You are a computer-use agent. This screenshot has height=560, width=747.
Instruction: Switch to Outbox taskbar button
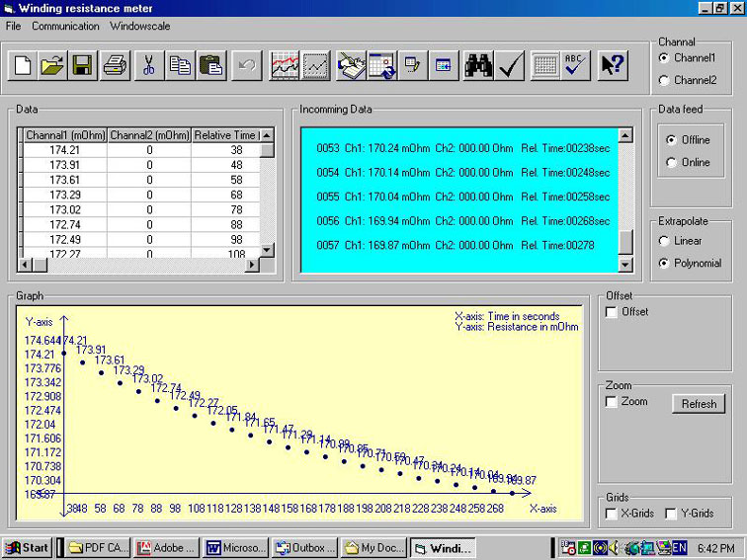(304, 548)
